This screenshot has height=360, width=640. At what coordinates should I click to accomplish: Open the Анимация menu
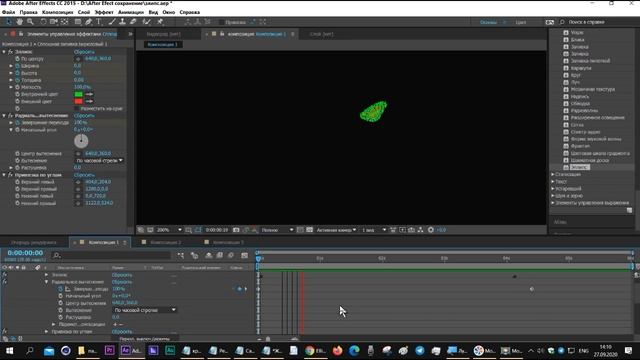pyautogui.click(x=131, y=12)
